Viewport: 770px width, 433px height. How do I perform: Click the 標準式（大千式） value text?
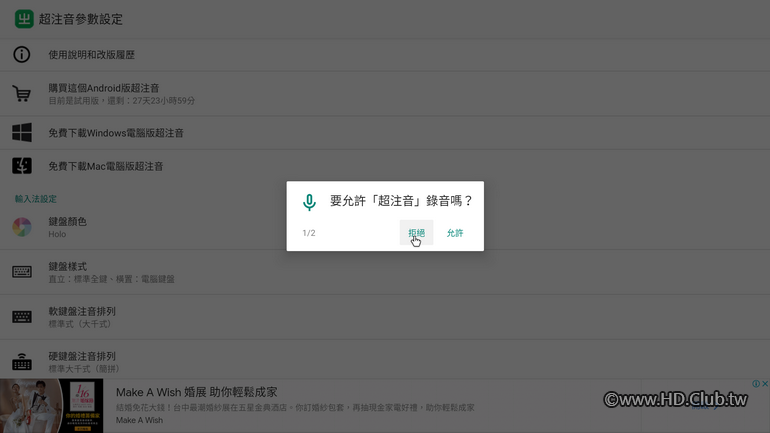tap(82, 324)
